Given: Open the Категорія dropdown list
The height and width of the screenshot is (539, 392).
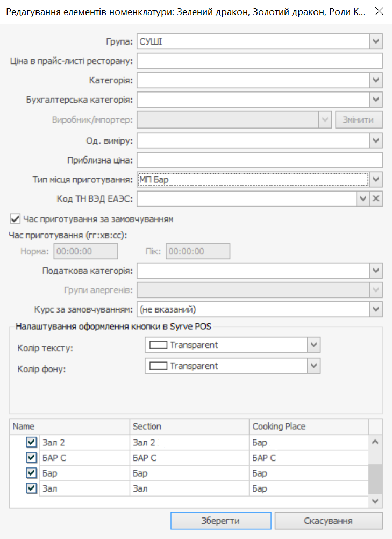Looking at the screenshot, I should [376, 81].
